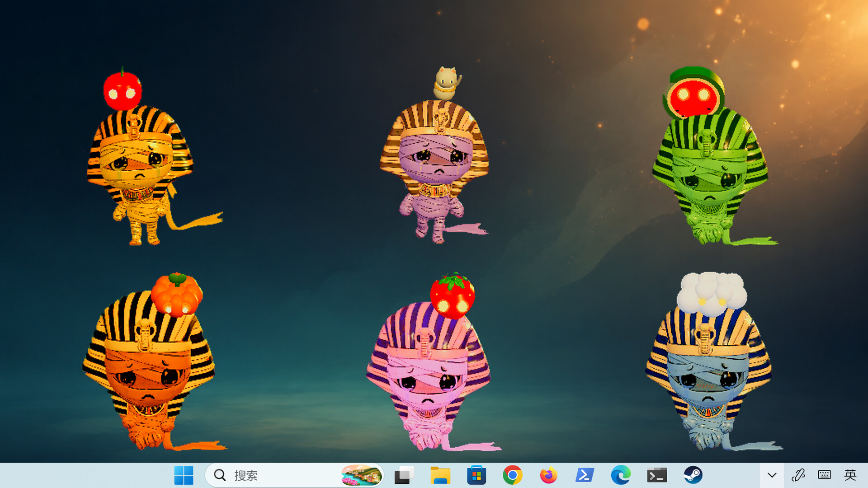Select the purple pharaoh mummy with the cat
The image size is (868, 488).
pos(434,155)
